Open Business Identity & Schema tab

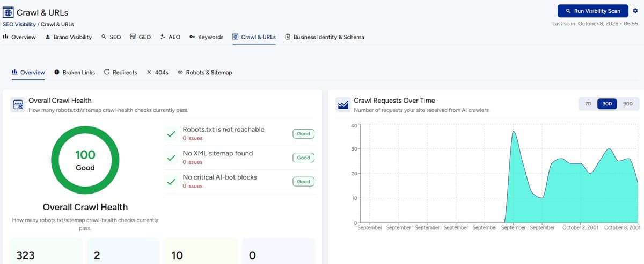coord(325,37)
